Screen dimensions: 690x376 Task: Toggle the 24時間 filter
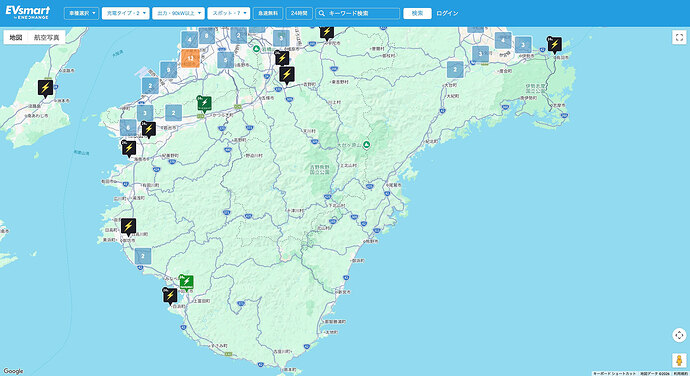299,13
